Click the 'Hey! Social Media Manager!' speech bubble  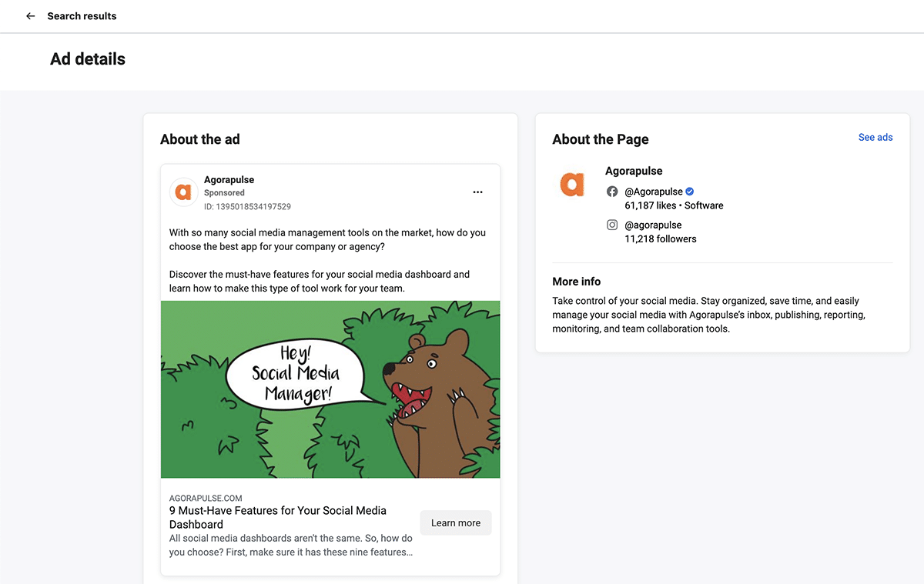(x=296, y=375)
